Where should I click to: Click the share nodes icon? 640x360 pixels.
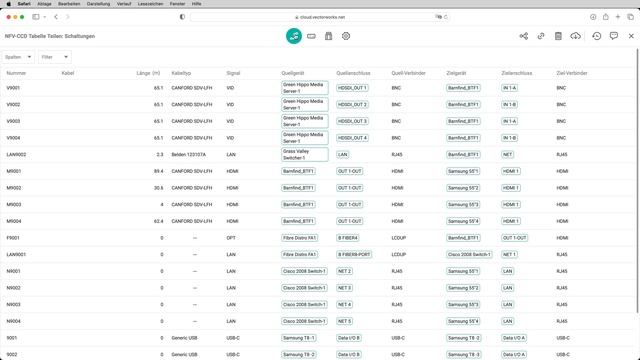pyautogui.click(x=524, y=36)
